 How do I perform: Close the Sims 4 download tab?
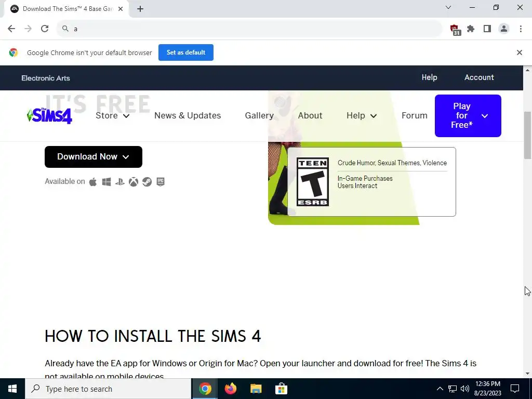pyautogui.click(x=121, y=9)
